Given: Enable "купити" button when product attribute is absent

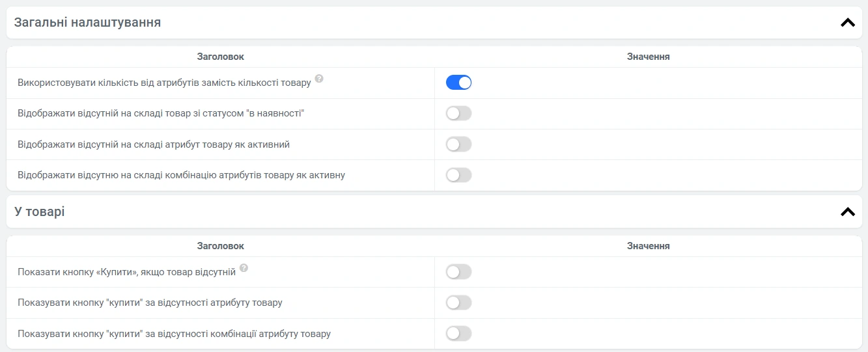Looking at the screenshot, I should point(458,303).
